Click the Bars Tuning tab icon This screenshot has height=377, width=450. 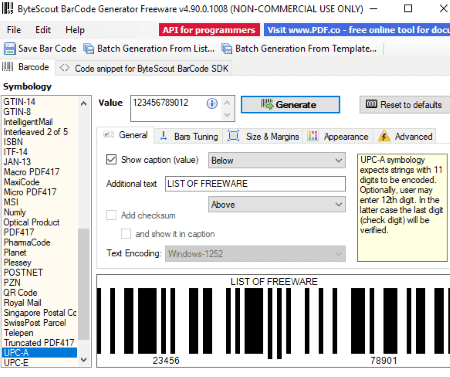click(163, 136)
